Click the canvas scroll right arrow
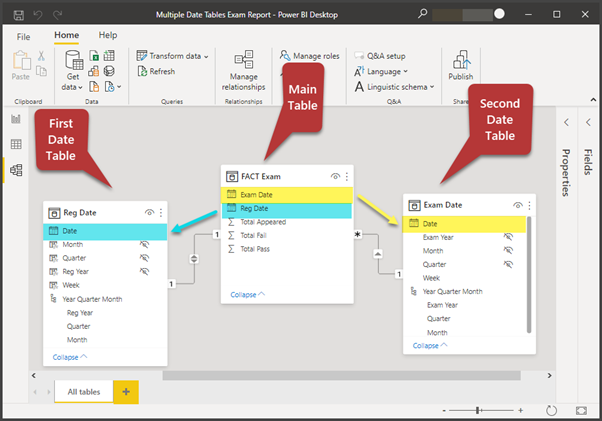 click(x=549, y=375)
